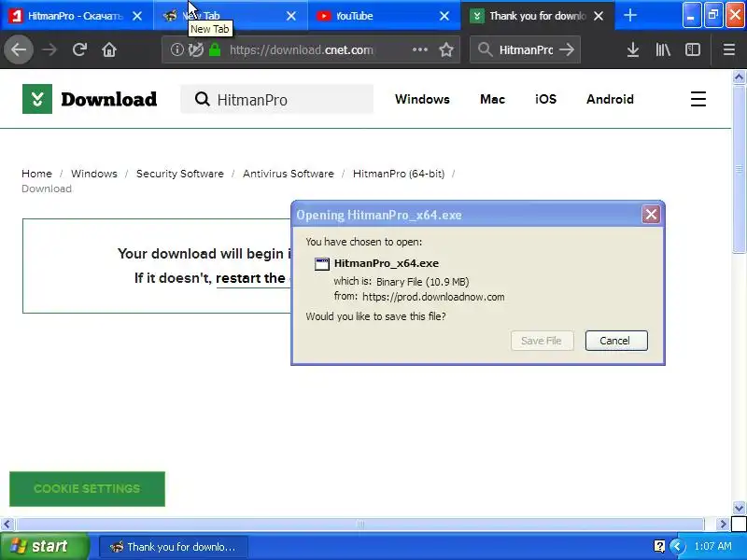
Task: Close the YouTube tab
Action: (x=444, y=16)
